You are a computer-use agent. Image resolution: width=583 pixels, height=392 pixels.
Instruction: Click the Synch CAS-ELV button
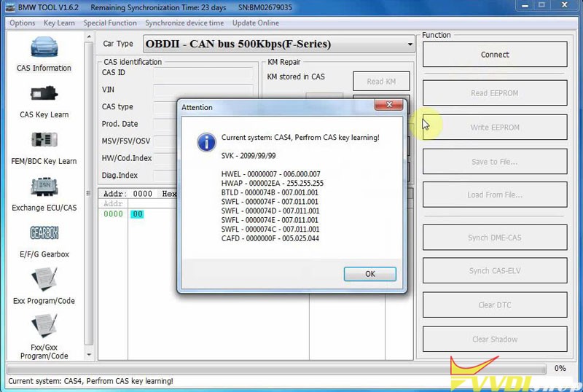[x=495, y=271]
